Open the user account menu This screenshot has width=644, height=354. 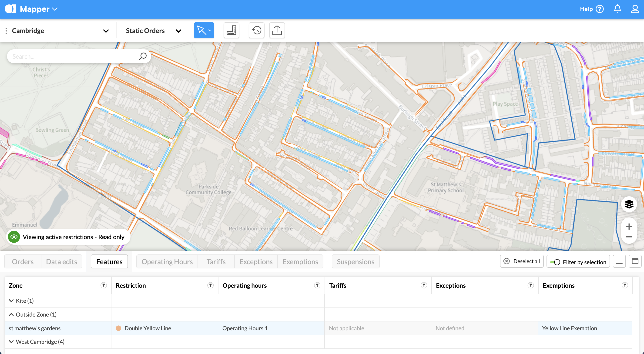[635, 9]
